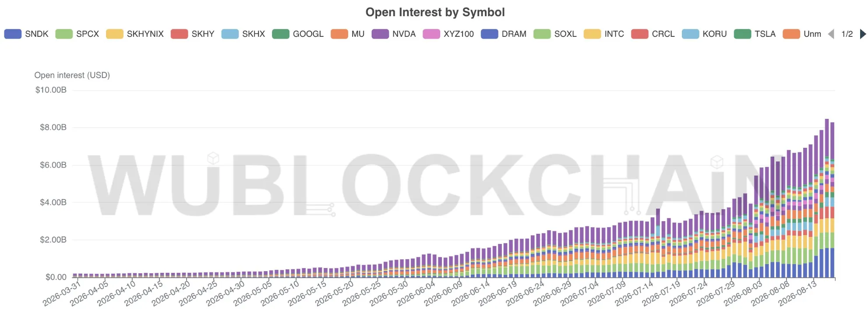
Task: Toggle GOOGL series visibility
Action: (298, 34)
